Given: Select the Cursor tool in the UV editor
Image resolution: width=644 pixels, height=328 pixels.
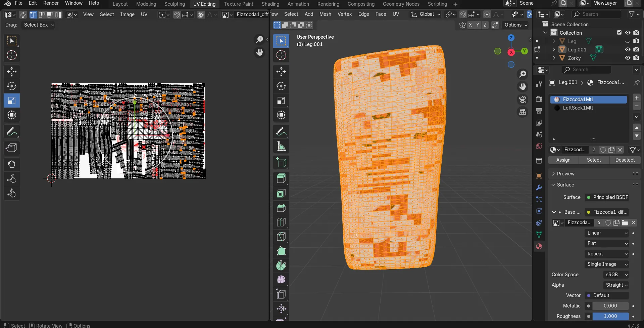Looking at the screenshot, I should [12, 55].
